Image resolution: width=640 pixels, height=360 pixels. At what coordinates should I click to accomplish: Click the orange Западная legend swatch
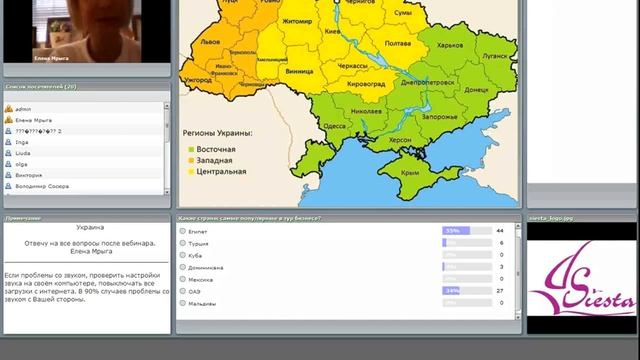click(191, 160)
